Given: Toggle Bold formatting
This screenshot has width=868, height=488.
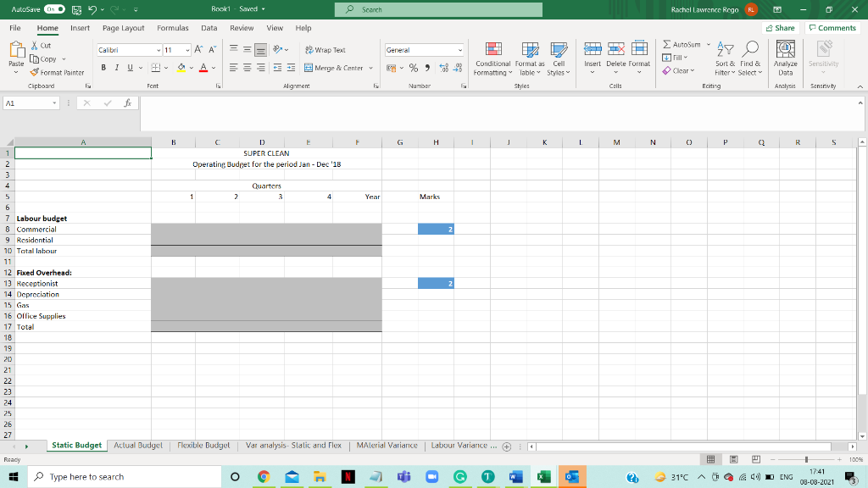Looking at the screenshot, I should [103, 68].
